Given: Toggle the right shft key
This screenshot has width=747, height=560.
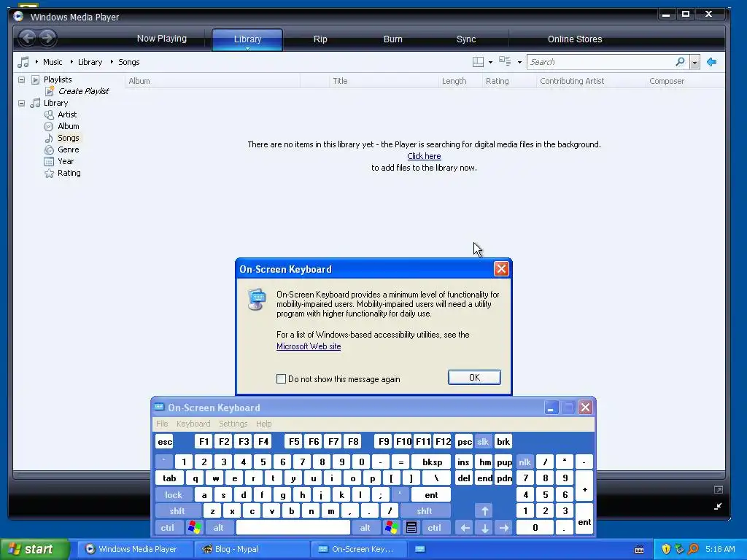Looking at the screenshot, I should pos(425,511).
